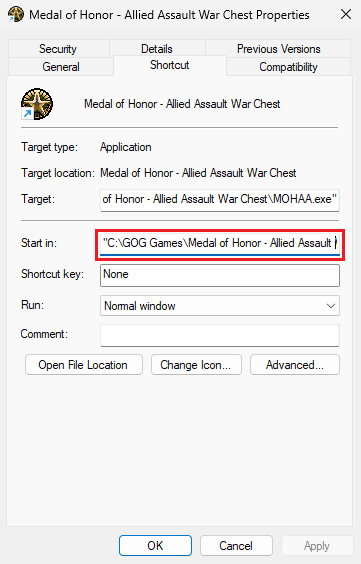Expand the Normal window combo box
361x564 pixels.
220,306
